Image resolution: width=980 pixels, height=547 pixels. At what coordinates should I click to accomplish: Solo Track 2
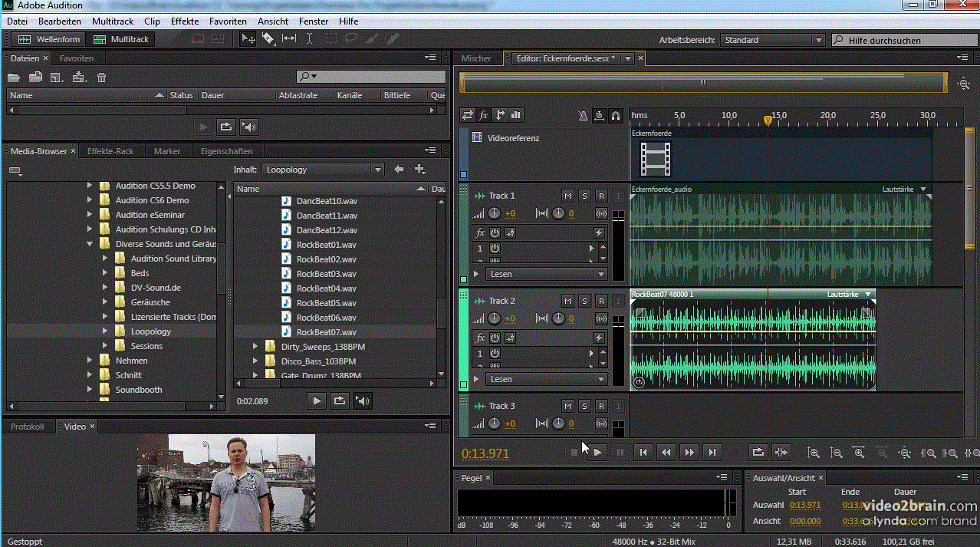pyautogui.click(x=584, y=301)
